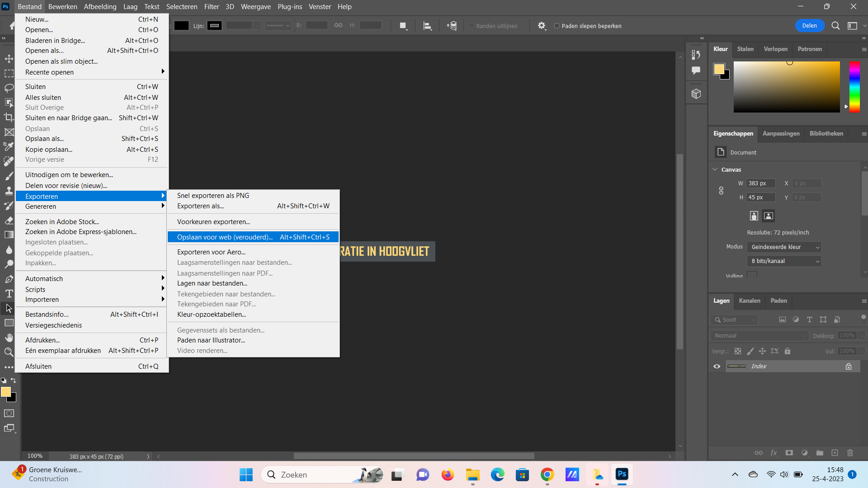Click the canvas width W input field
Viewport: 868px width, 488px height.
click(x=760, y=183)
